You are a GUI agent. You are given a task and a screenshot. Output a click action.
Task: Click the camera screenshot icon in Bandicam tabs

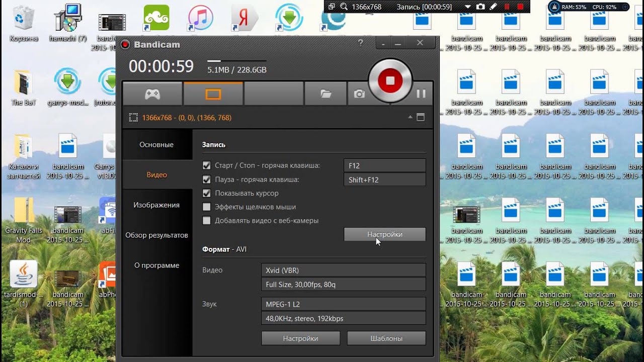click(x=359, y=94)
